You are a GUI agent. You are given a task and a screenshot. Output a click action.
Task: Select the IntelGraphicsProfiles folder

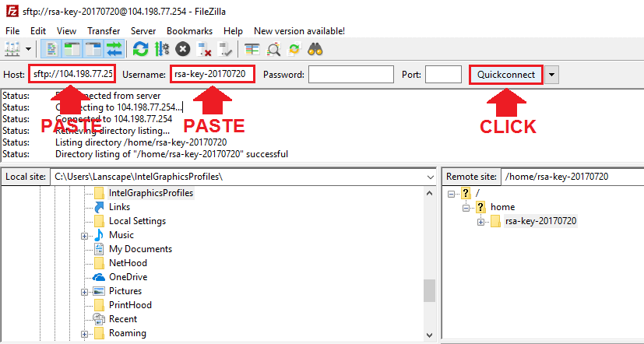pos(151,193)
